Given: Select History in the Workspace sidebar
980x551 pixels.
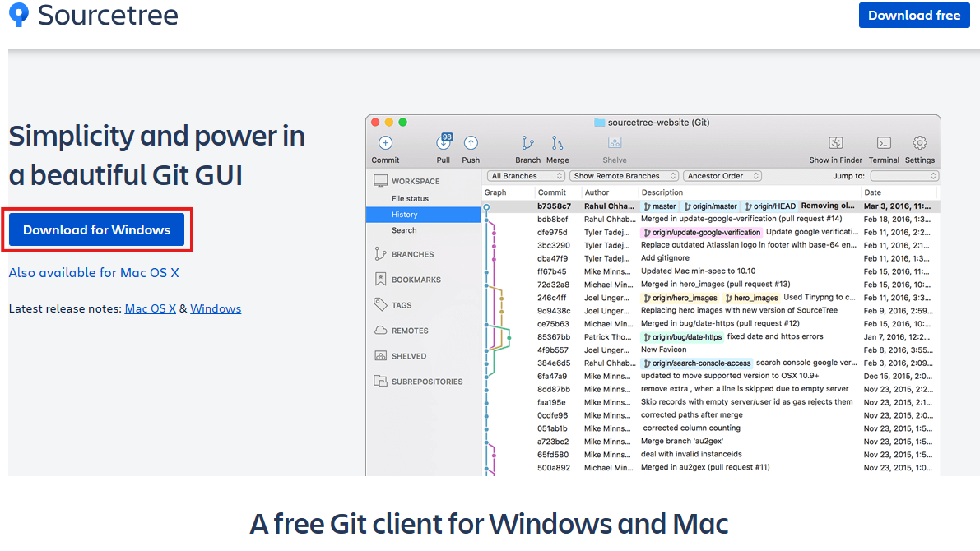Looking at the screenshot, I should pos(404,215).
